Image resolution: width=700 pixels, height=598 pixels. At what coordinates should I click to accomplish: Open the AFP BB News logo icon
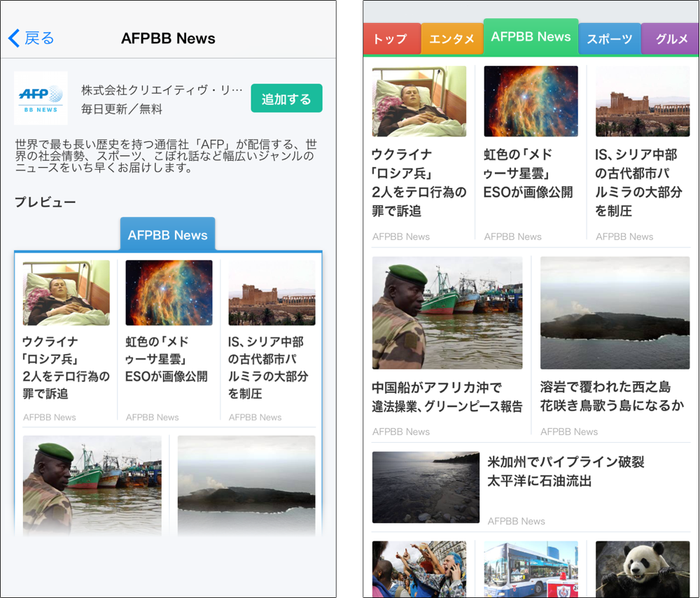click(41, 98)
